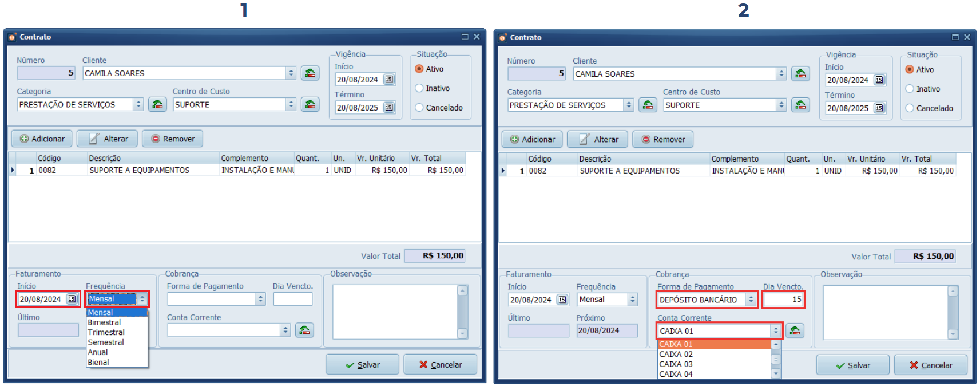Click the empty Conta Corrente lookup icon, left window
The image size is (980, 386).
point(304,330)
